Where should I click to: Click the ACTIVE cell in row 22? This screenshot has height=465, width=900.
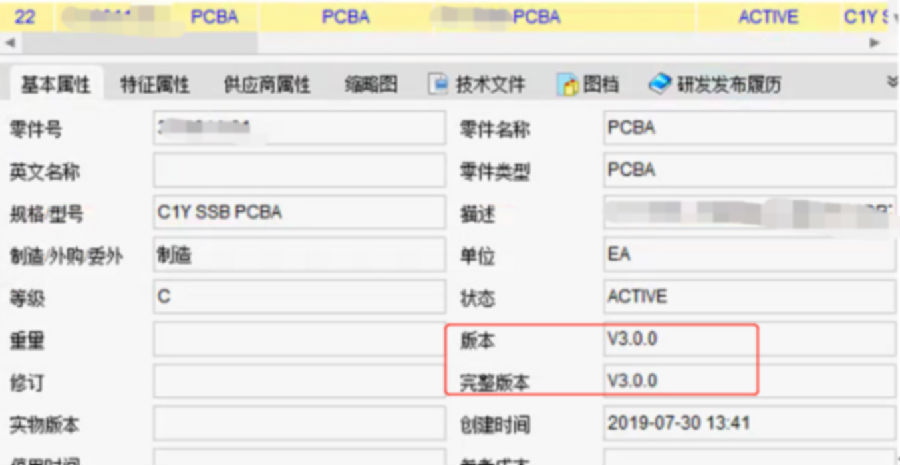click(x=768, y=17)
